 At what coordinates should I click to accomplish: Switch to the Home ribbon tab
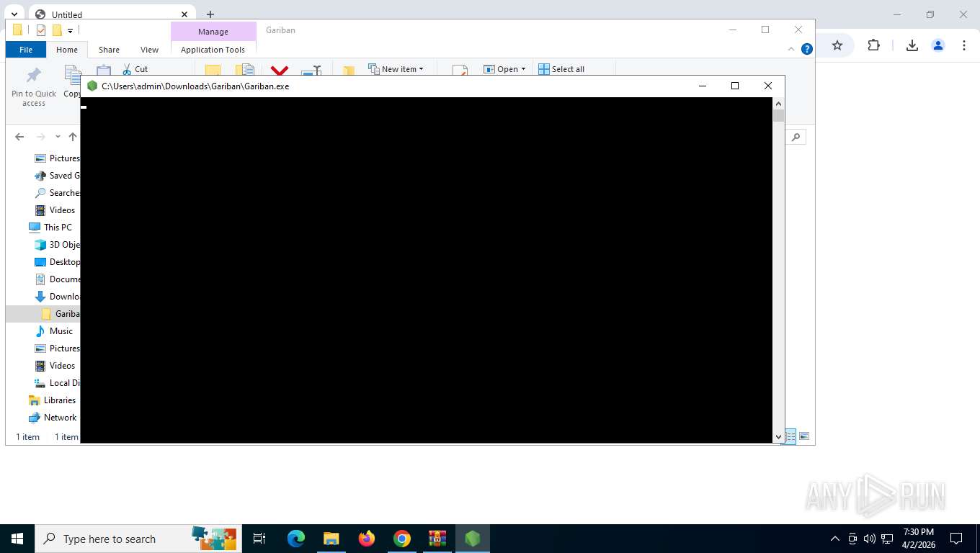(67, 50)
